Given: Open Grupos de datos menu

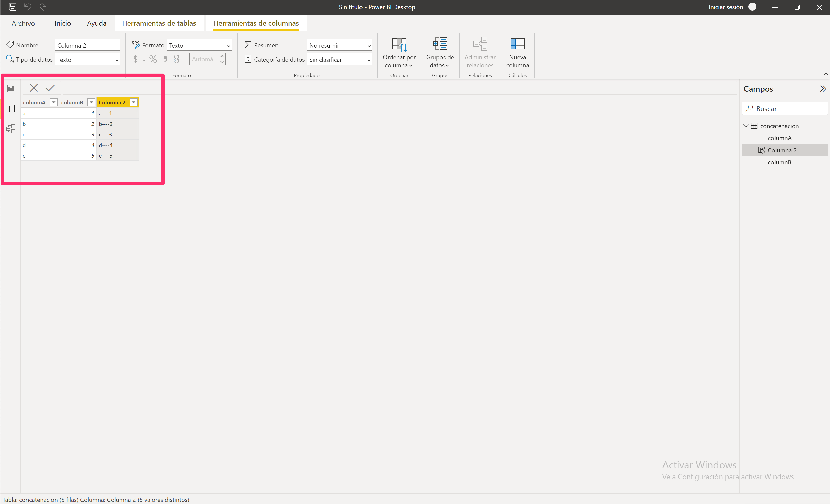Looking at the screenshot, I should click(440, 52).
